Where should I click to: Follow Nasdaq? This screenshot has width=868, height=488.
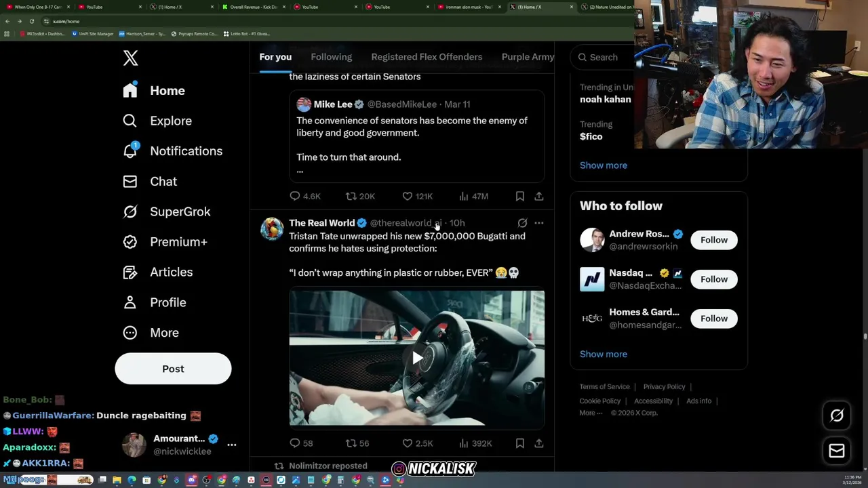714,279
